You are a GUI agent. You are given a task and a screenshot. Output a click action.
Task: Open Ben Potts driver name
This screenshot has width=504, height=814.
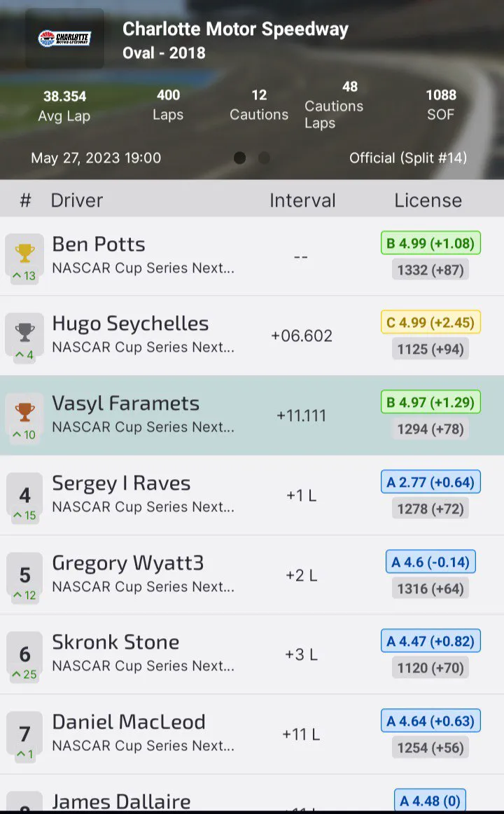(99, 244)
